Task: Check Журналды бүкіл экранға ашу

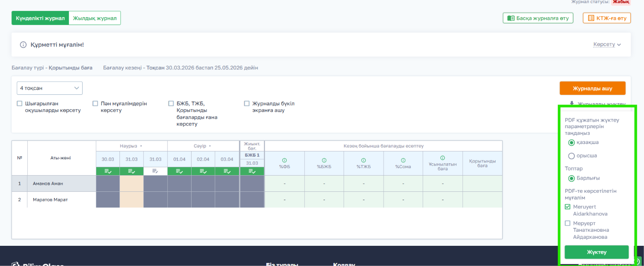Action: (246, 104)
